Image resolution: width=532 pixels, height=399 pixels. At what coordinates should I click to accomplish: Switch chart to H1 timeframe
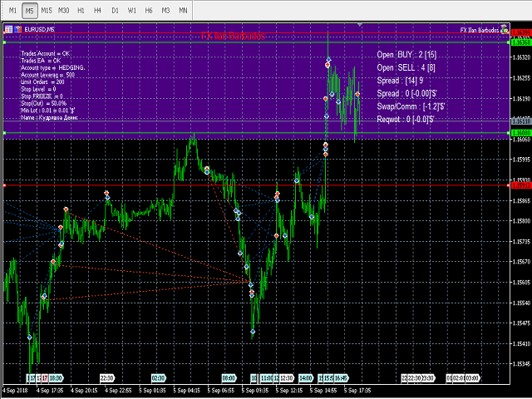pyautogui.click(x=80, y=10)
